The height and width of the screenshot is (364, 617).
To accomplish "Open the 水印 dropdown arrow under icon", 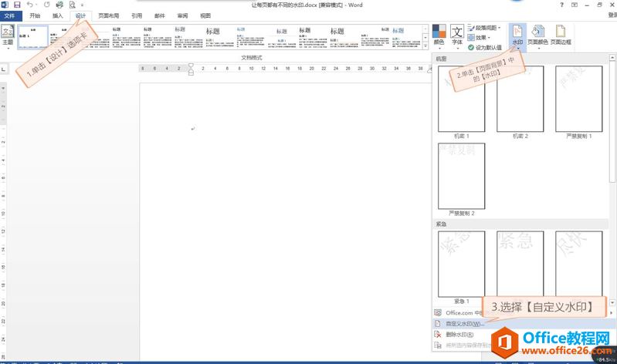I will [x=518, y=49].
